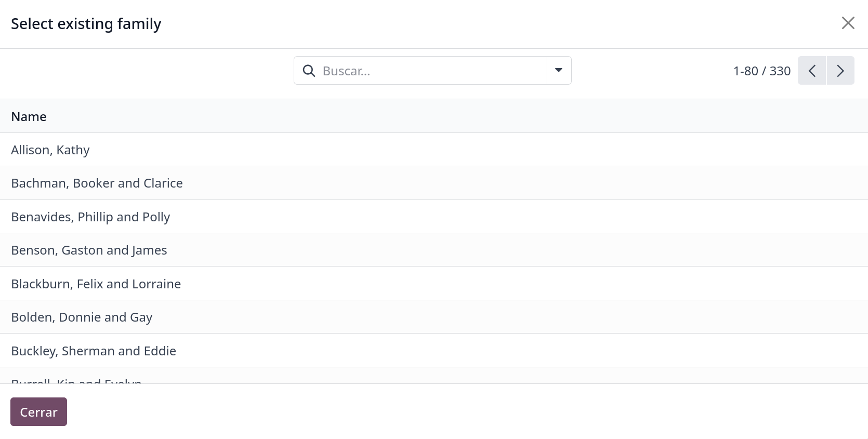Close the Select existing family dialog
The height and width of the screenshot is (439, 868).
(x=848, y=23)
